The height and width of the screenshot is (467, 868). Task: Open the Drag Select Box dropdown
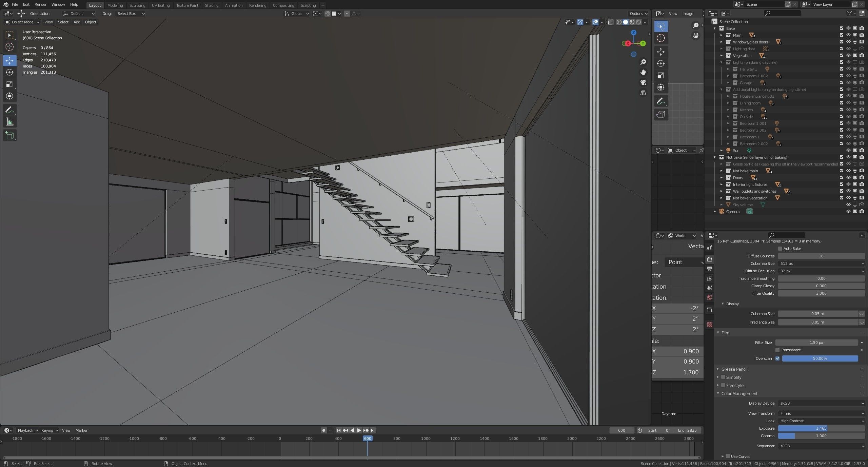coord(131,14)
